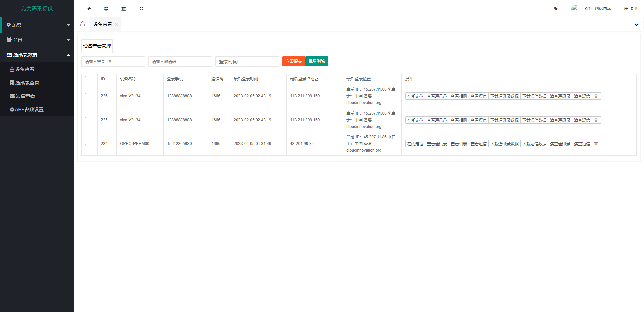Click trash icon for device row 234
This screenshot has width=644, height=312.
click(x=596, y=144)
